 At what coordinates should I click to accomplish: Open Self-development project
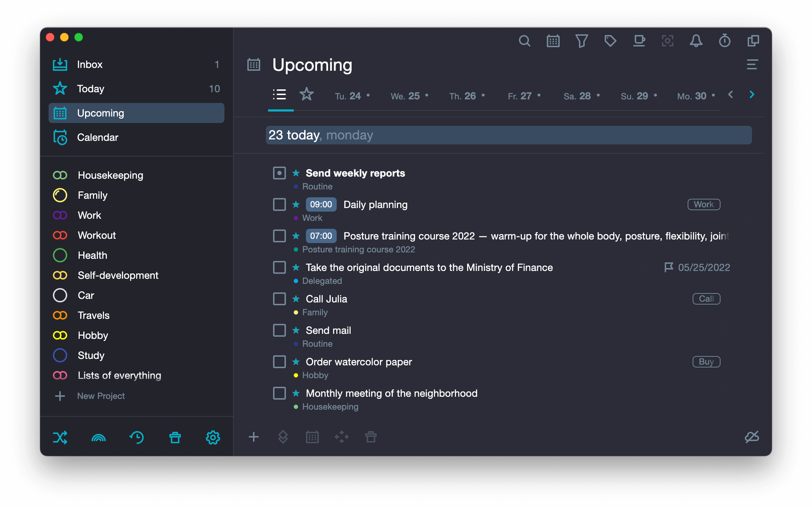pyautogui.click(x=137, y=275)
